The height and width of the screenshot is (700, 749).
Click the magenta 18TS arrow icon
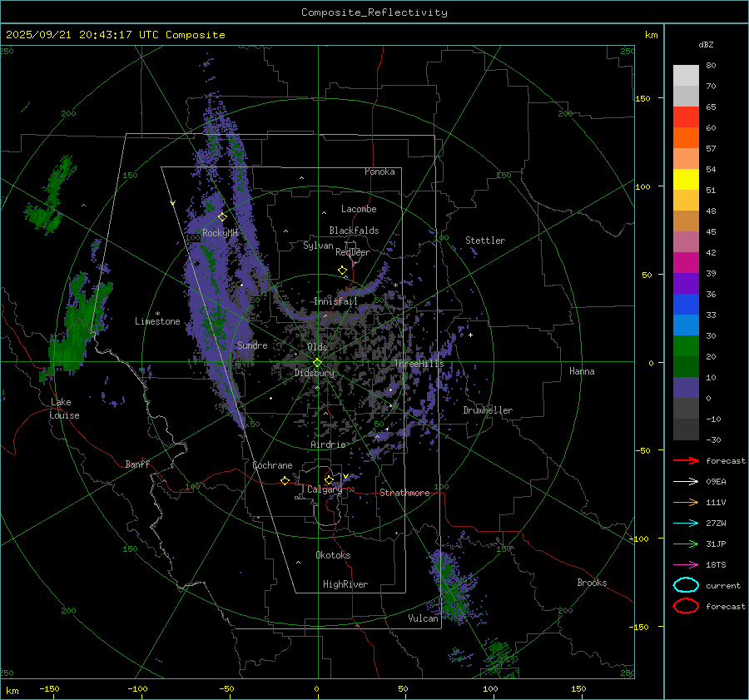coord(686,564)
